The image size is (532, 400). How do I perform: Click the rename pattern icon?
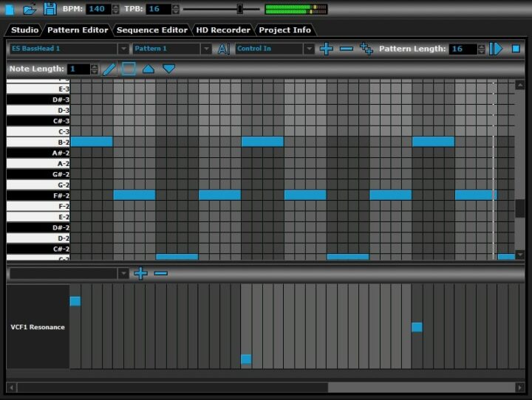[x=223, y=49]
